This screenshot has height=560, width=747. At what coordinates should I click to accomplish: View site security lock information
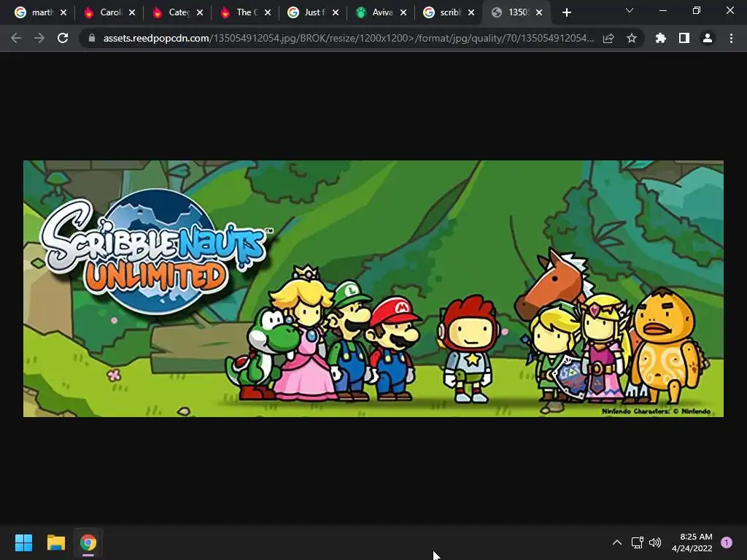pos(92,38)
